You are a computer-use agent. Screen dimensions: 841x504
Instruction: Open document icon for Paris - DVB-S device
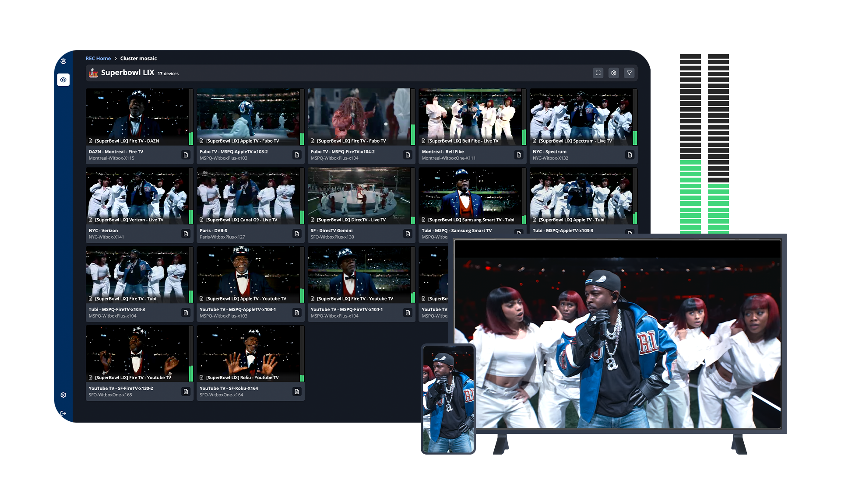297,234
